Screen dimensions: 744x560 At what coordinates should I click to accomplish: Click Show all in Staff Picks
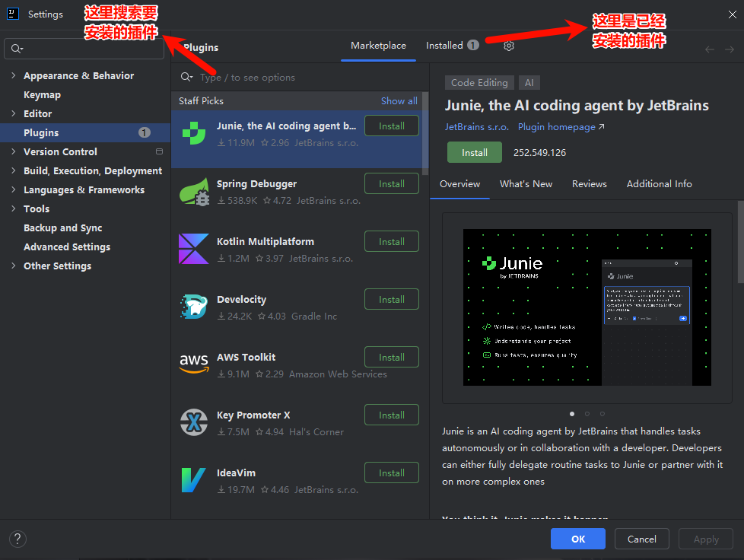(x=399, y=101)
